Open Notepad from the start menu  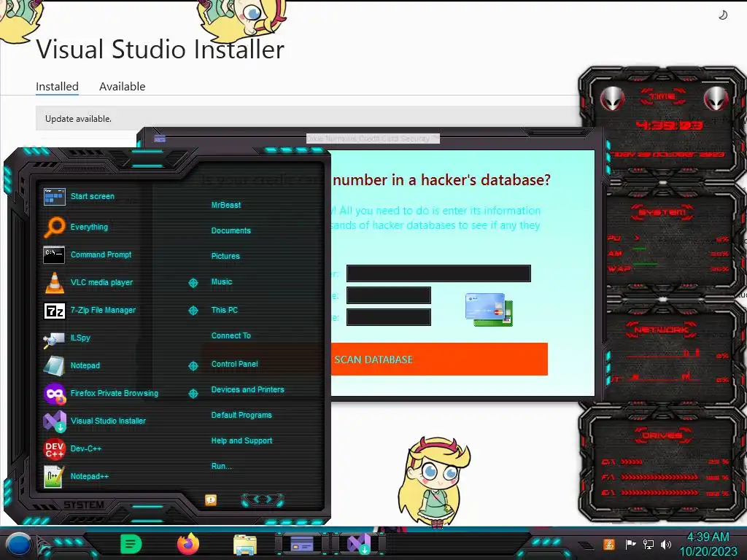tap(71, 365)
